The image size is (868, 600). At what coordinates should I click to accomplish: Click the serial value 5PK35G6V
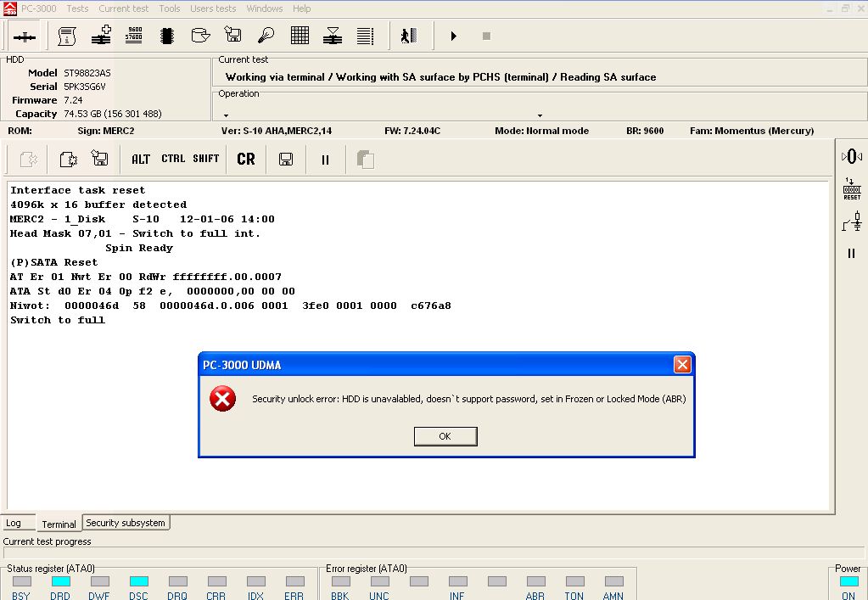pos(85,87)
